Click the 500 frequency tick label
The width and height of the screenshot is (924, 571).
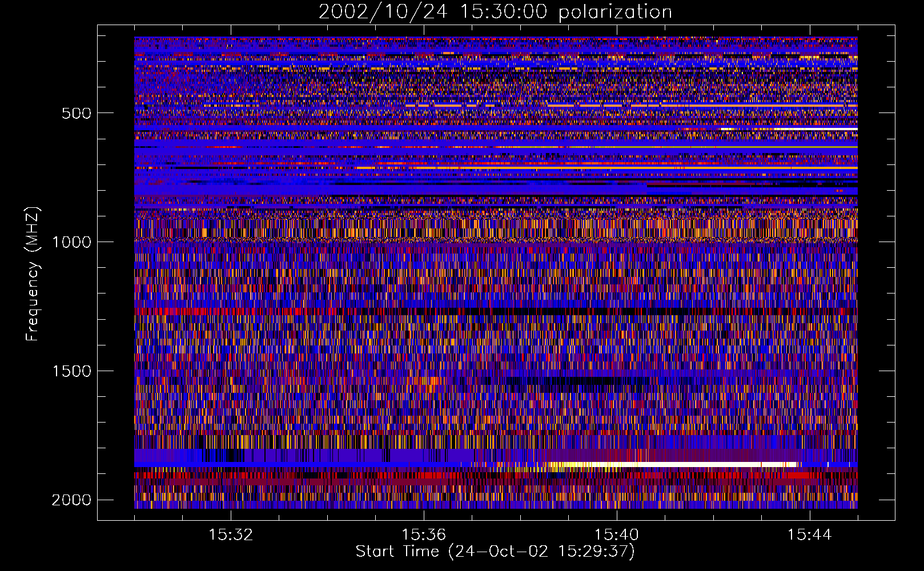[x=76, y=113]
